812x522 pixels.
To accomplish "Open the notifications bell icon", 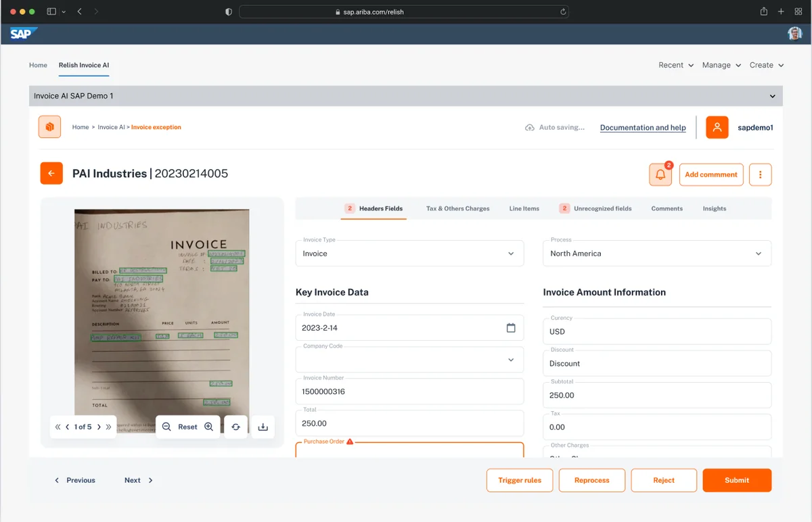I will pyautogui.click(x=660, y=174).
